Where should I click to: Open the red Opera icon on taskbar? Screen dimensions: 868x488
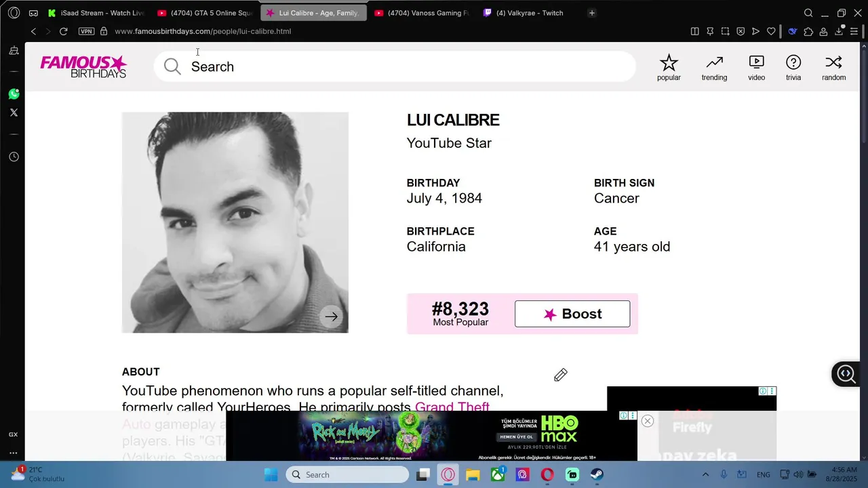(547, 474)
